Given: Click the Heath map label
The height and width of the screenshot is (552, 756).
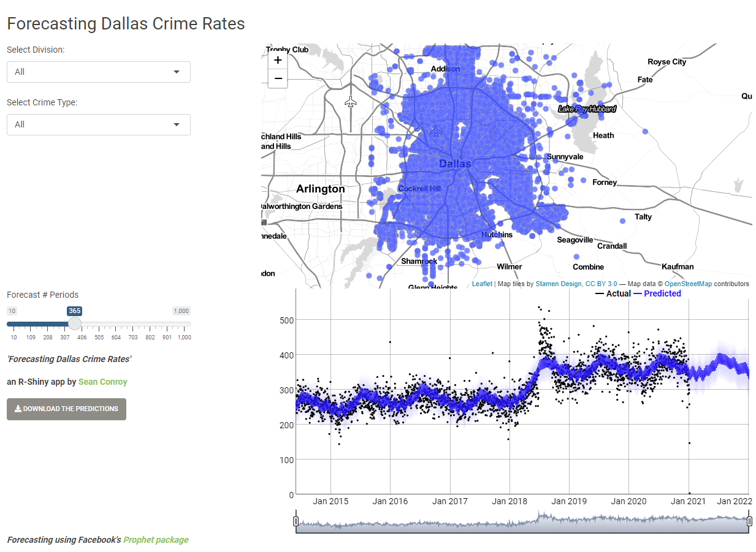Looking at the screenshot, I should (x=603, y=135).
